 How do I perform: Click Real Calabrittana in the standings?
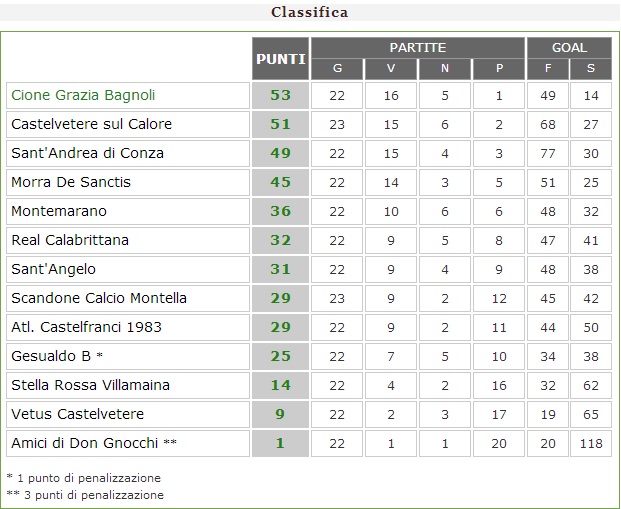(x=70, y=241)
